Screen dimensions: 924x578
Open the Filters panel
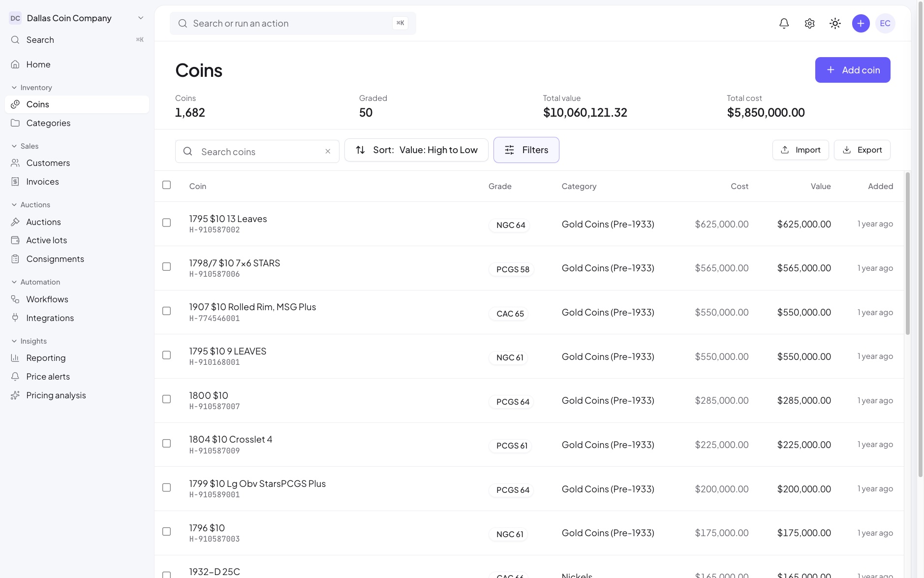pos(526,150)
